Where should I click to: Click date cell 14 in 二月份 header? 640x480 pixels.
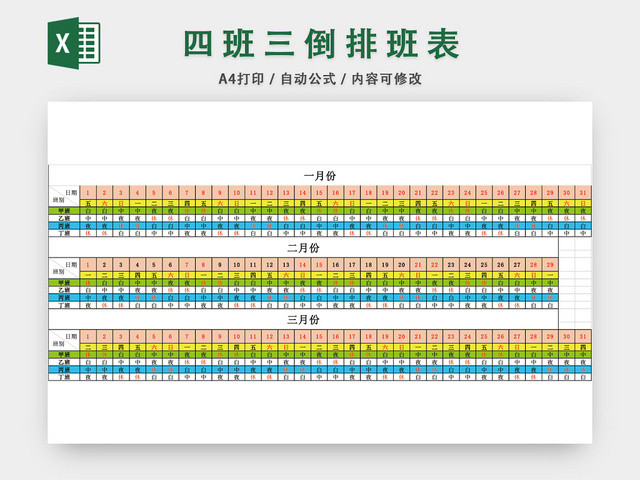[302, 264]
